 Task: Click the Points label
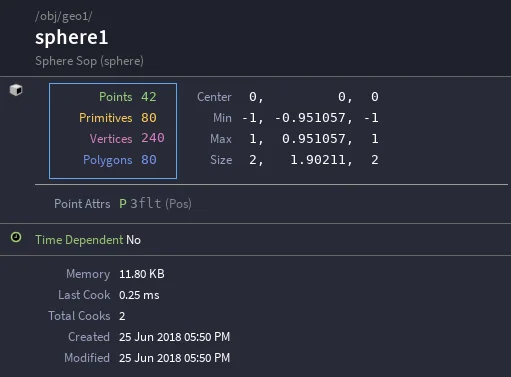116,97
